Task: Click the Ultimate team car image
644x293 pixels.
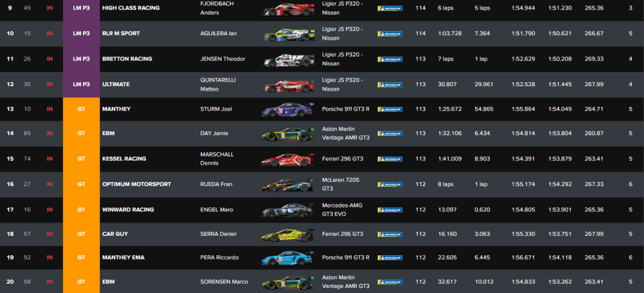Action: [x=288, y=86]
